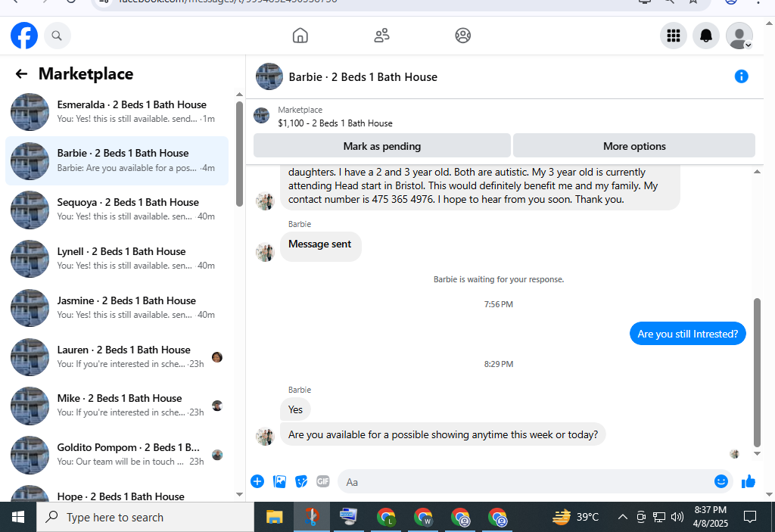This screenshot has height=532, width=775.
Task: Open the Hope conversation
Action: (x=117, y=493)
